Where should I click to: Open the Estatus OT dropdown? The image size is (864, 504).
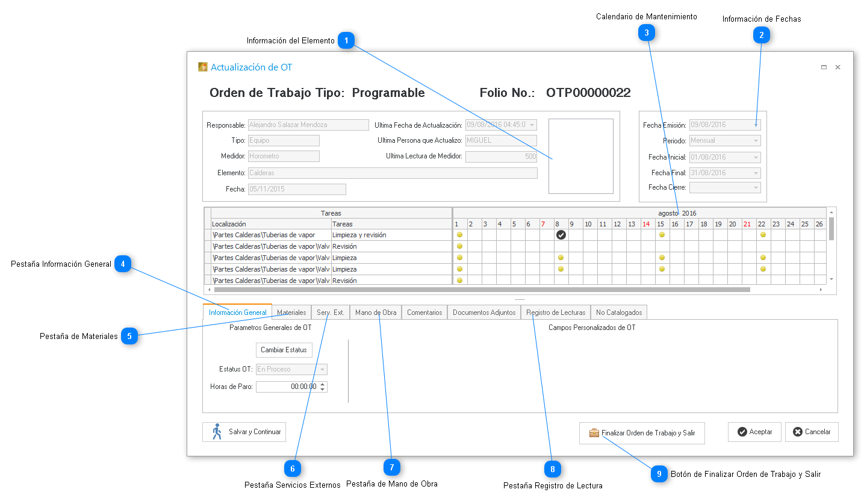[x=322, y=370]
